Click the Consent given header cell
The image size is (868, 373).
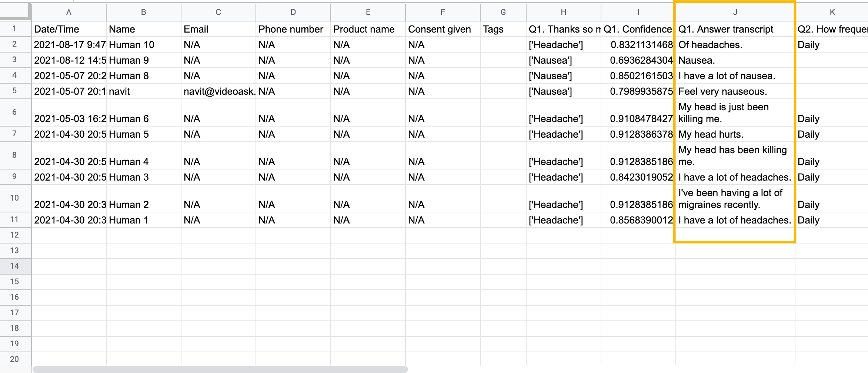pos(443,29)
